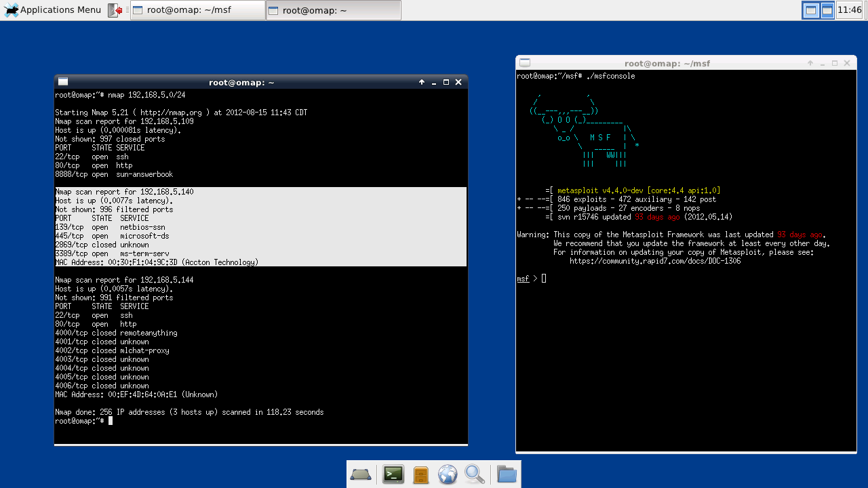
Task: Open the blue folder icon in dock
Action: point(507,474)
